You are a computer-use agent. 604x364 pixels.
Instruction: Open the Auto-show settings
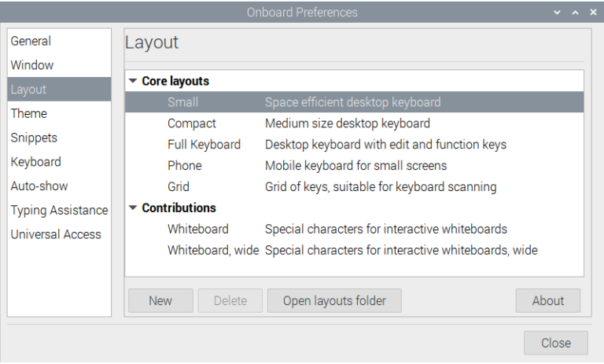click(39, 186)
